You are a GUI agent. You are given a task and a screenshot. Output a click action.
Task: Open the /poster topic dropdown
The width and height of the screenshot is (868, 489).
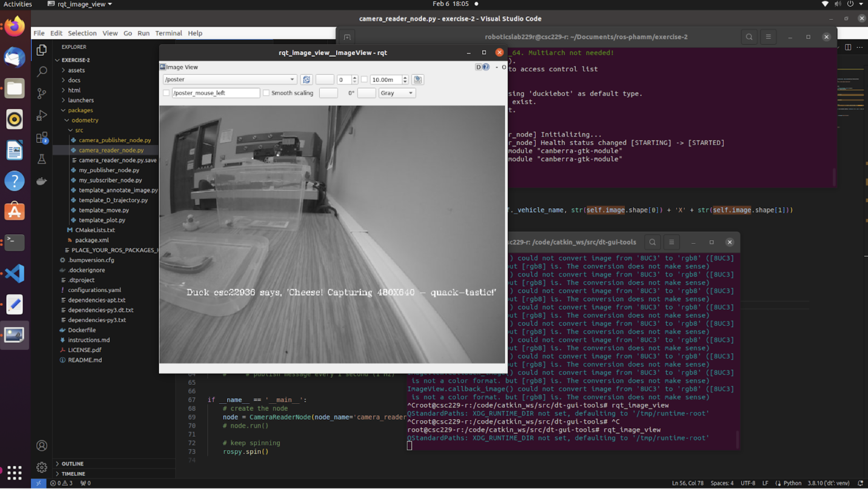[x=230, y=79]
